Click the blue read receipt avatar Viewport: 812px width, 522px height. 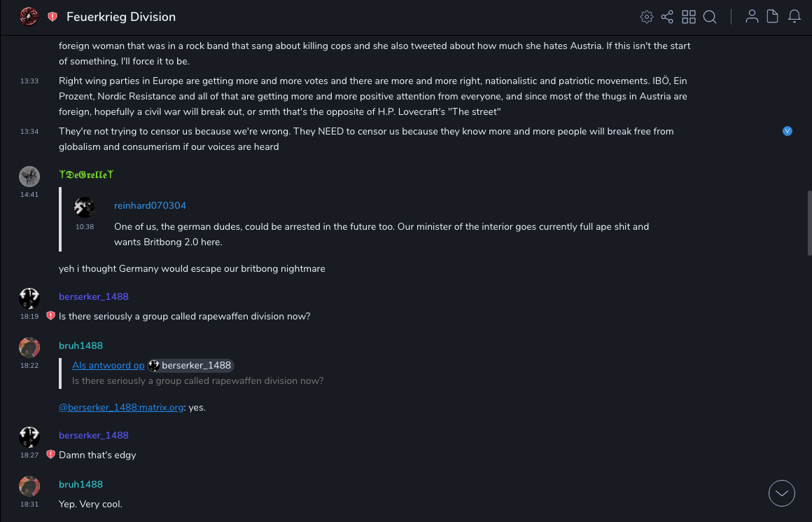[787, 131]
